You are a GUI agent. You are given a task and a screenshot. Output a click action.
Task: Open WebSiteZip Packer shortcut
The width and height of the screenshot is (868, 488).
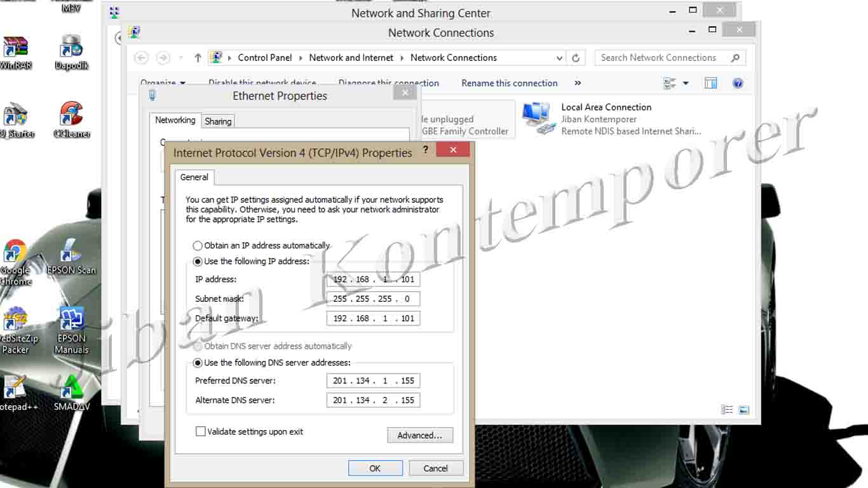click(x=15, y=330)
